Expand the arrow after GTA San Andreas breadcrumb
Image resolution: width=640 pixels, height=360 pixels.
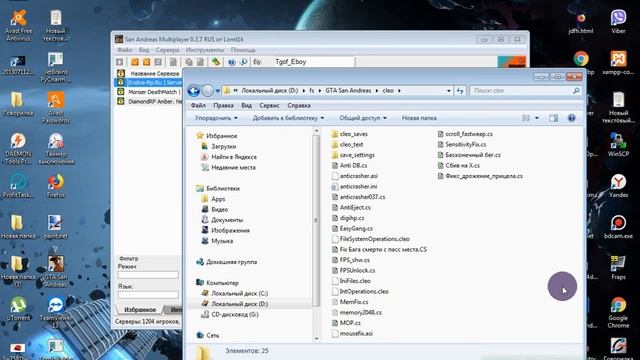[x=377, y=91]
